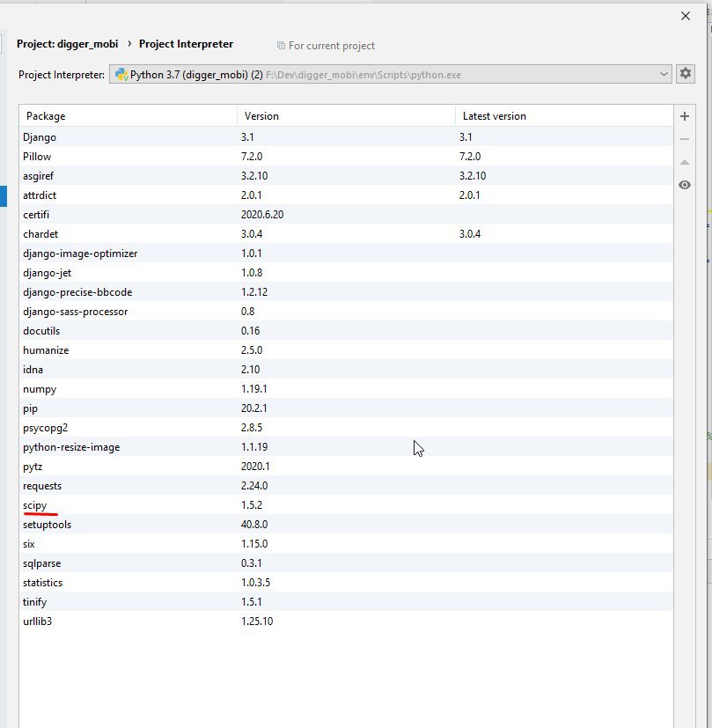The width and height of the screenshot is (712, 728).
Task: Click version 1.25.10 of urllib3
Action: (x=257, y=621)
